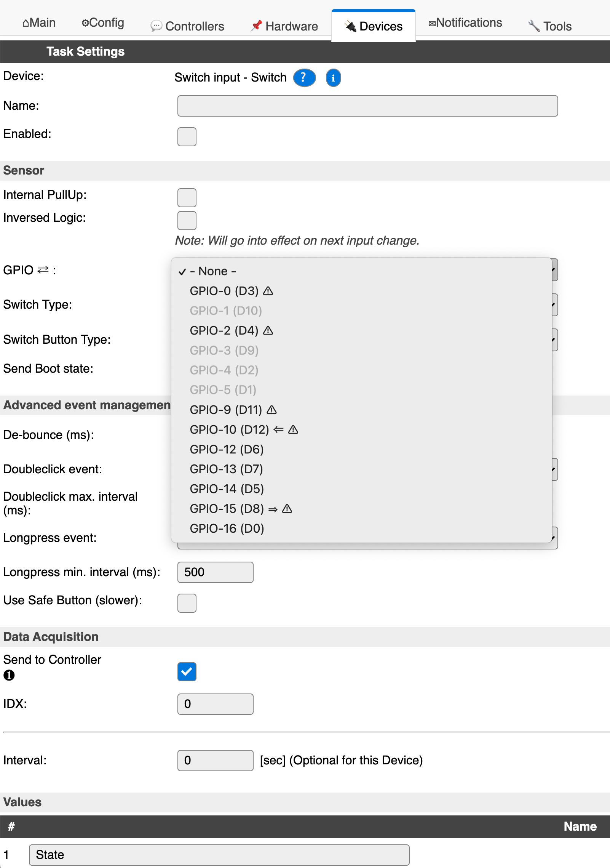610x868 pixels.
Task: Open the Main tab
Action: pyautogui.click(x=39, y=23)
